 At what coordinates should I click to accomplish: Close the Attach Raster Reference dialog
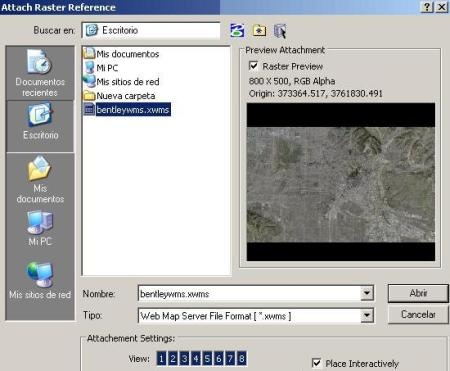441,7
